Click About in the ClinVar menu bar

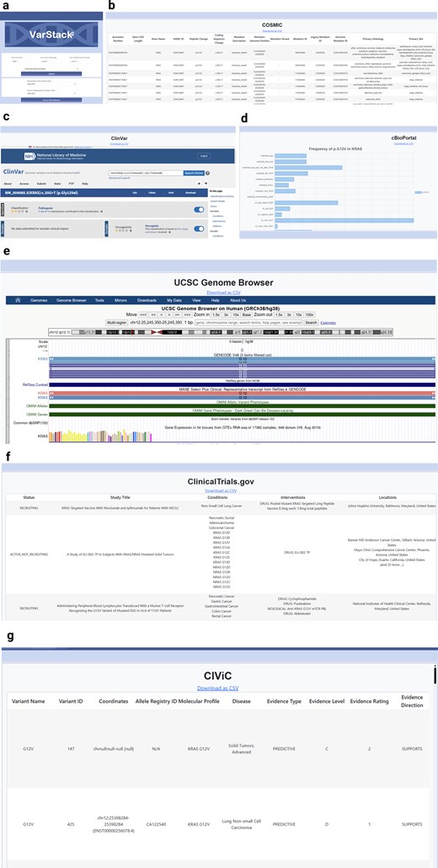pos(8,183)
